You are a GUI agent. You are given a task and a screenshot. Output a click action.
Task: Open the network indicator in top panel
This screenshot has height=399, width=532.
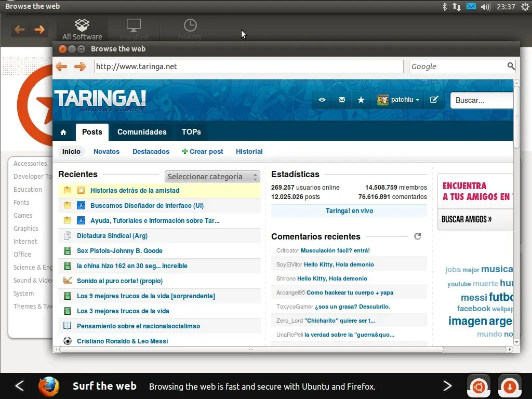coord(456,6)
